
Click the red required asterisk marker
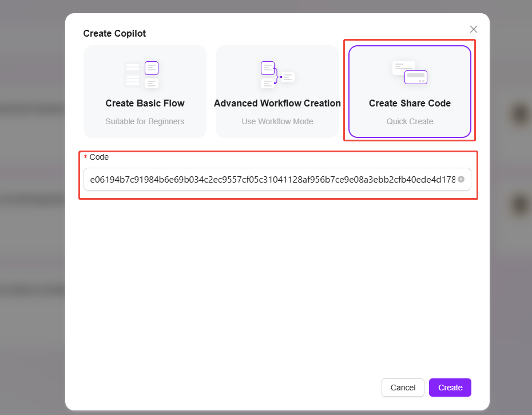click(x=85, y=157)
